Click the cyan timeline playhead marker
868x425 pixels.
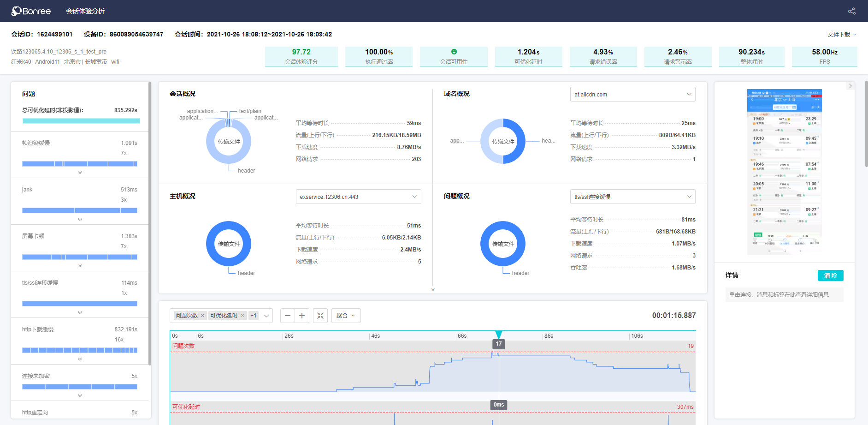click(498, 335)
